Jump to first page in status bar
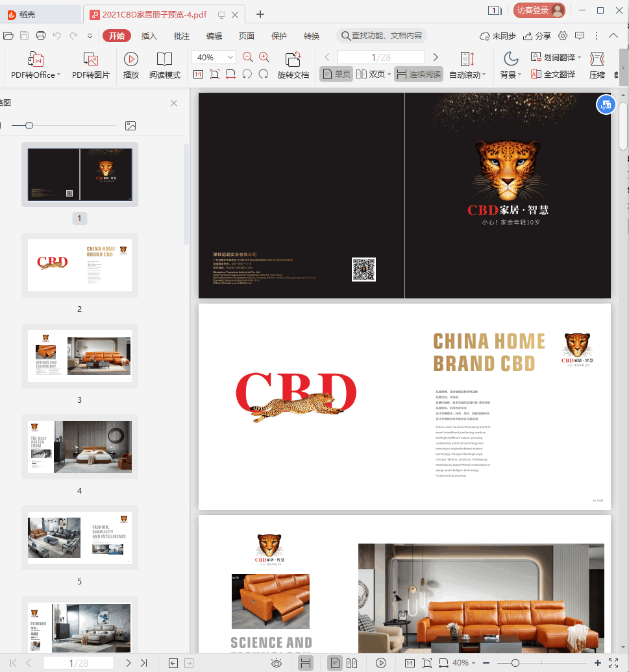This screenshot has width=629, height=672. click(x=13, y=663)
